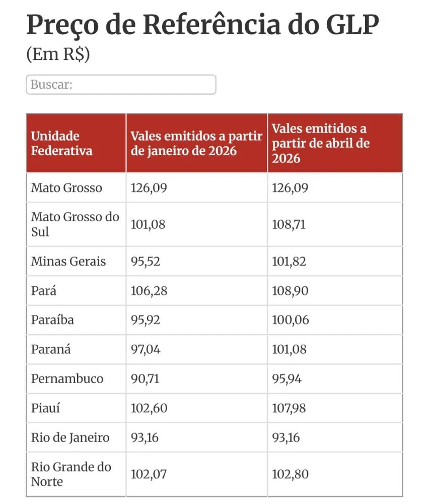Image resolution: width=429 pixels, height=504 pixels.
Task: Click the Paraná state cell
Action: tap(51, 349)
